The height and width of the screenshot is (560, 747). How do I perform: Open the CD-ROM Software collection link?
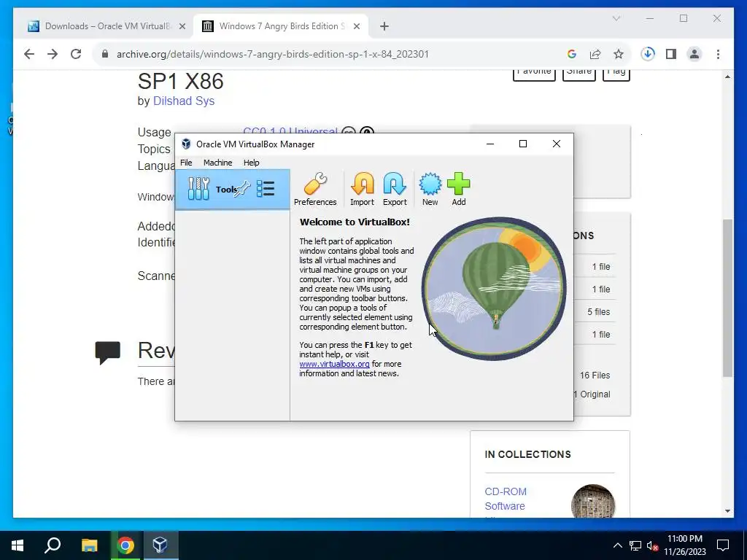pyautogui.click(x=506, y=499)
